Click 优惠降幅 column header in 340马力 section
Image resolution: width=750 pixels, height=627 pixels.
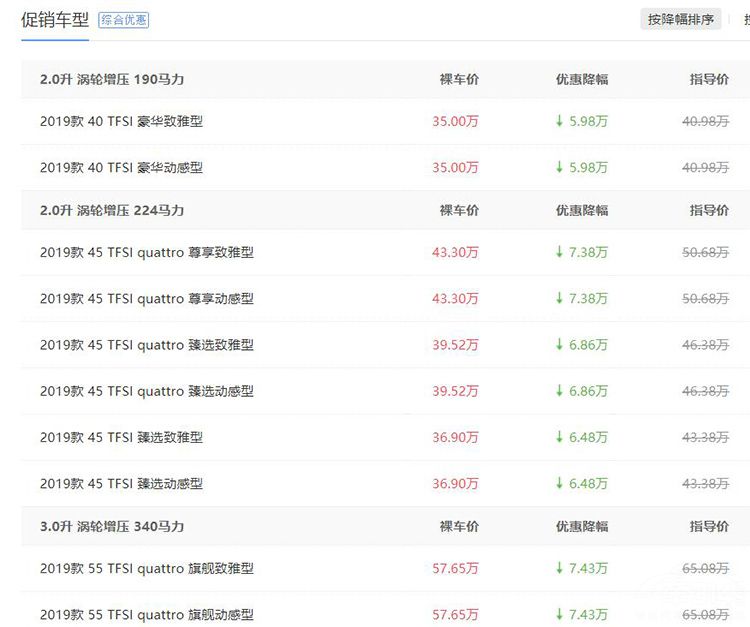pos(582,527)
